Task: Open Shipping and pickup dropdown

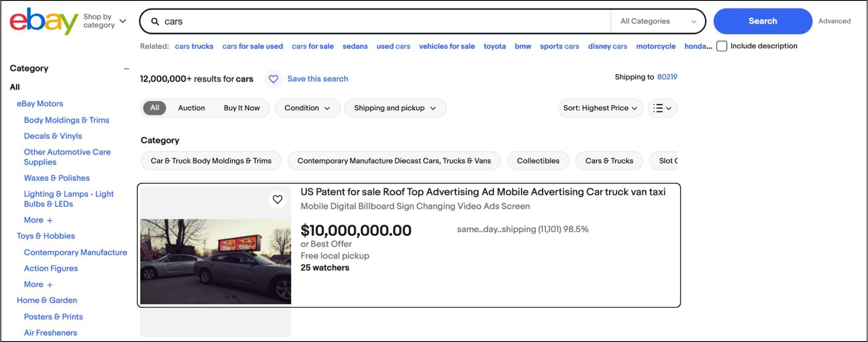Action: click(x=395, y=108)
